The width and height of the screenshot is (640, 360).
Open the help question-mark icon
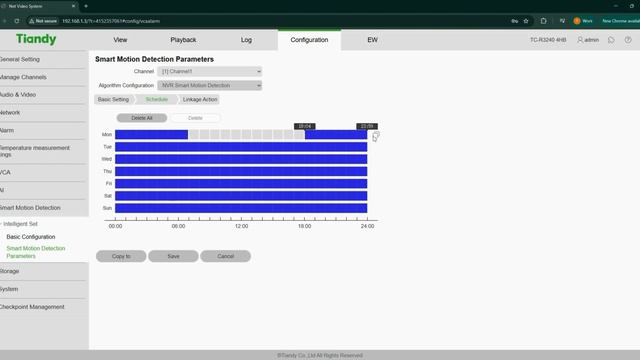pos(628,40)
